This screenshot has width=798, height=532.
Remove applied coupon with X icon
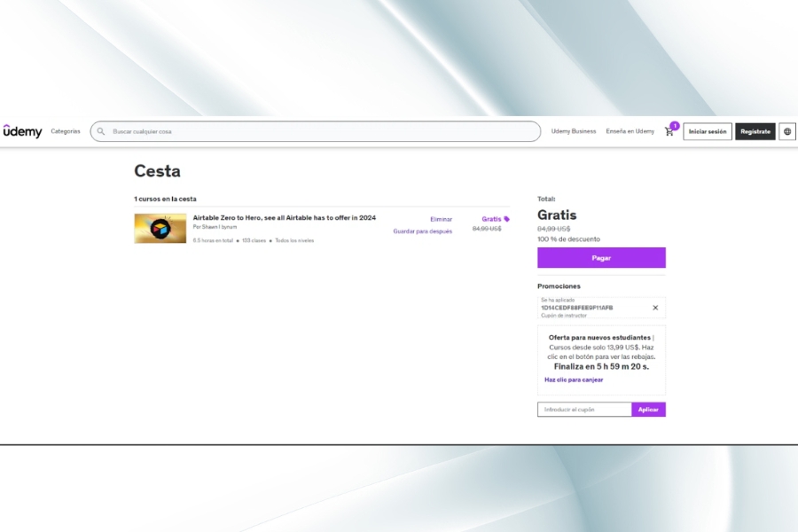tap(655, 308)
